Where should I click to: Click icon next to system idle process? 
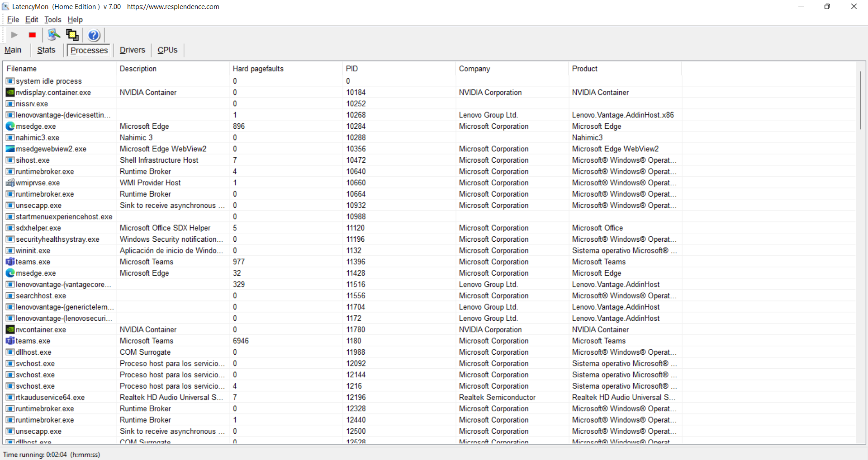[x=10, y=81]
